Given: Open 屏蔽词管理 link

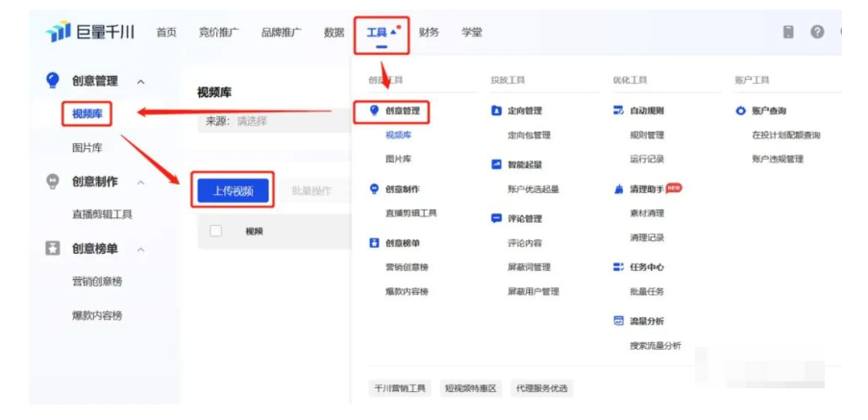Looking at the screenshot, I should click(x=530, y=267).
